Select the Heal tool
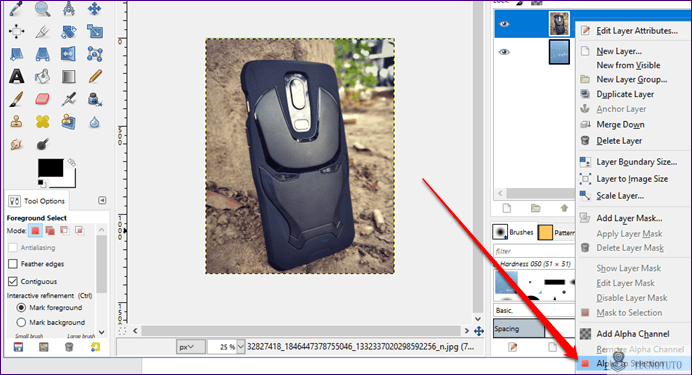692x375 pixels. (42, 122)
